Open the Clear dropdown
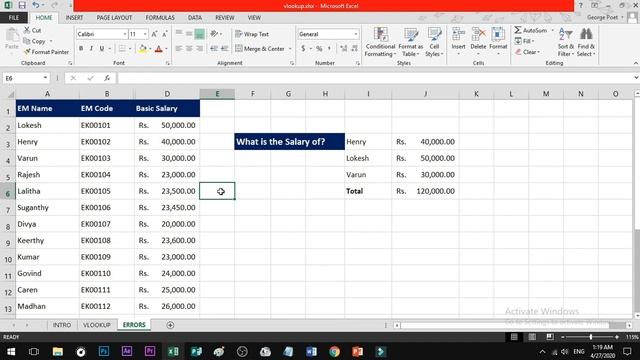Screen dimensions: 640x360 tap(527, 52)
